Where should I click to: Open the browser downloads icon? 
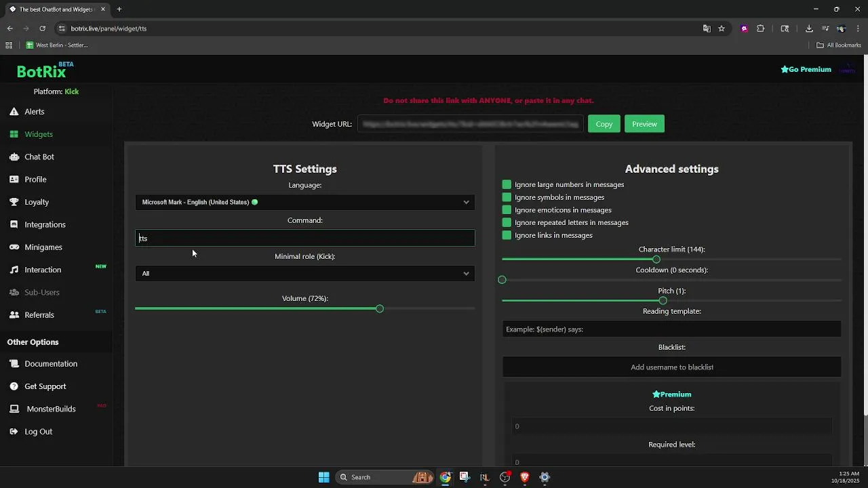[x=809, y=28]
